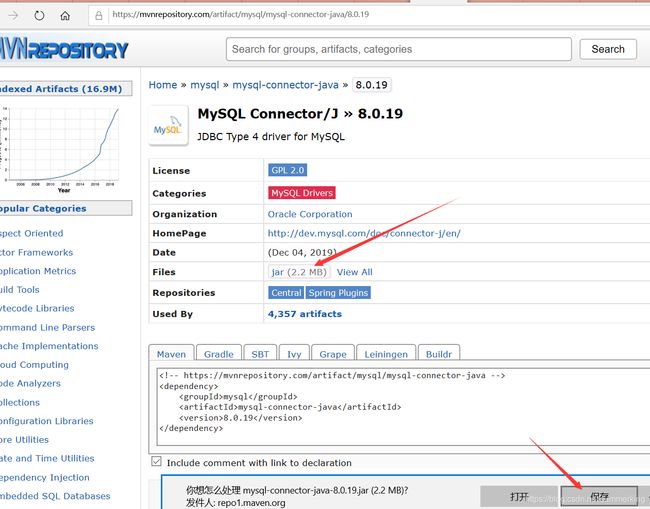Click the Indexed Artifacts (16.9M) header
Viewport: 650px width, 509px height.
65,89
